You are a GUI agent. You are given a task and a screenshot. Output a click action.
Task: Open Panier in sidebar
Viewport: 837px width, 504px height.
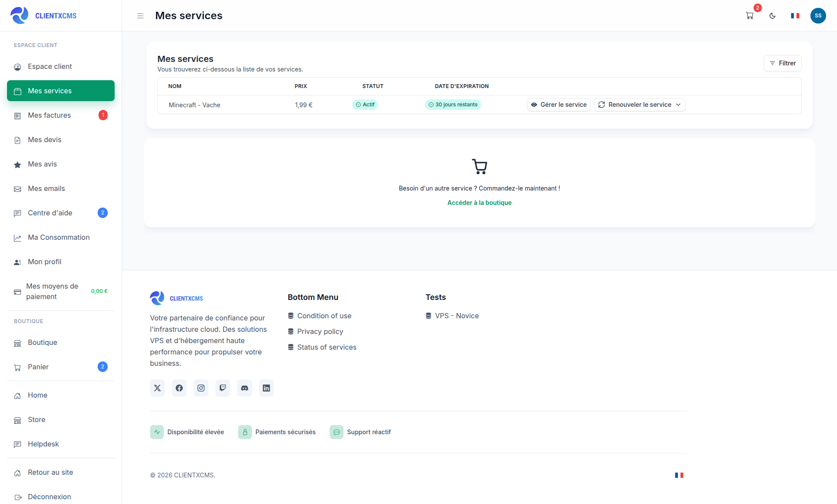[61, 367]
